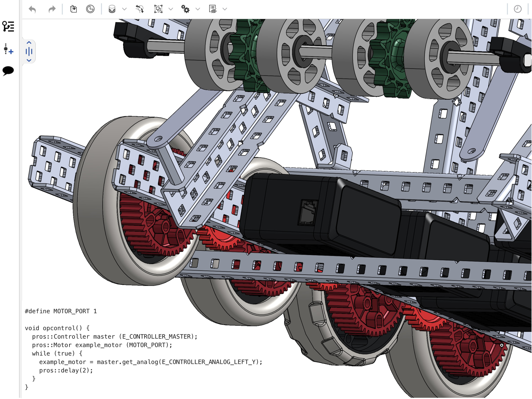532x399 pixels.
Task: Click the clock icon at top right
Action: 518,9
